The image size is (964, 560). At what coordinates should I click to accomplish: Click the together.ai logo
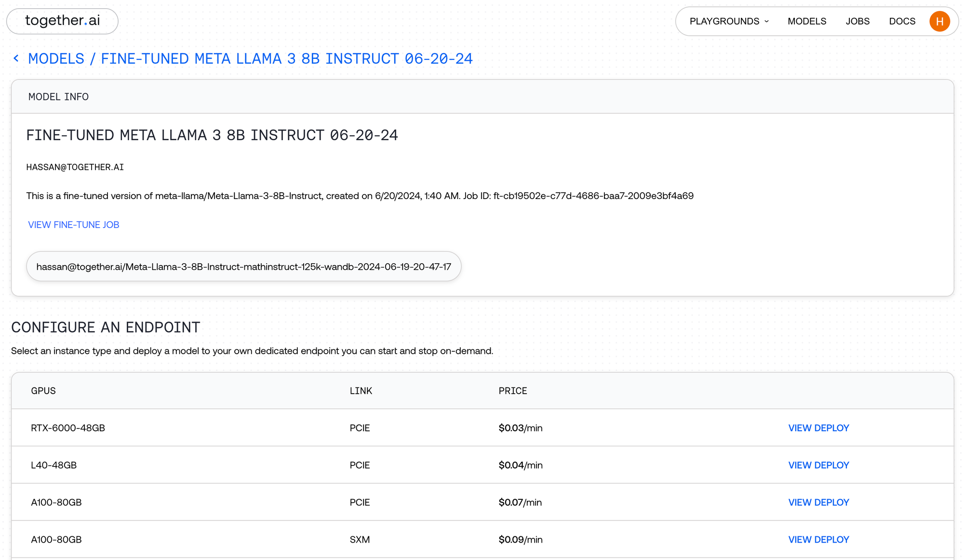tap(62, 21)
